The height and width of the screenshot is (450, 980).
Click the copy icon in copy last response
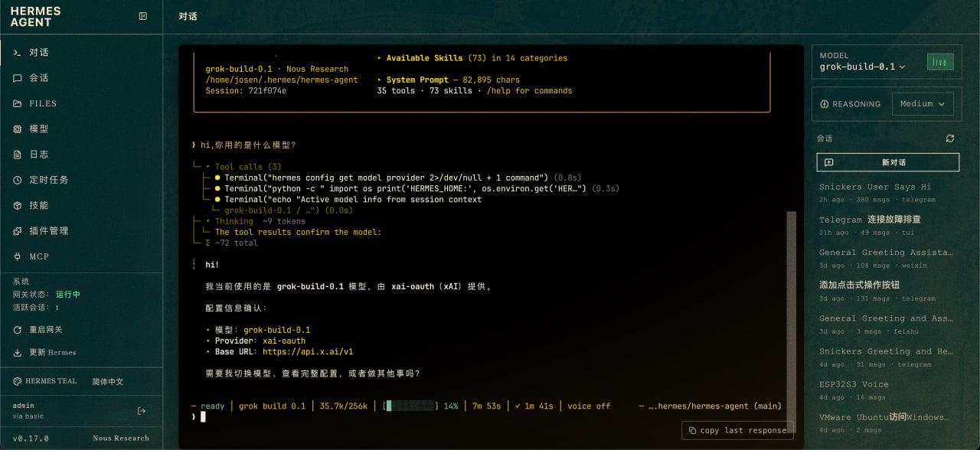pyautogui.click(x=692, y=430)
